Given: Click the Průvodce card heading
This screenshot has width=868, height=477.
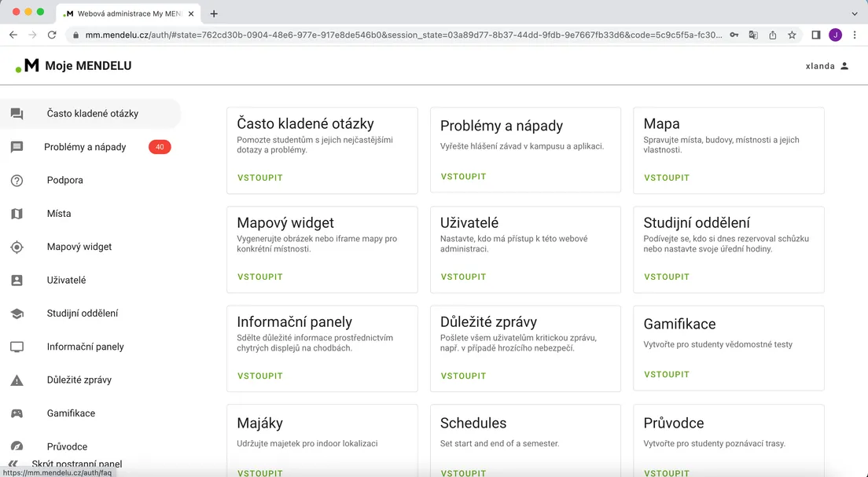Looking at the screenshot, I should 674,423.
